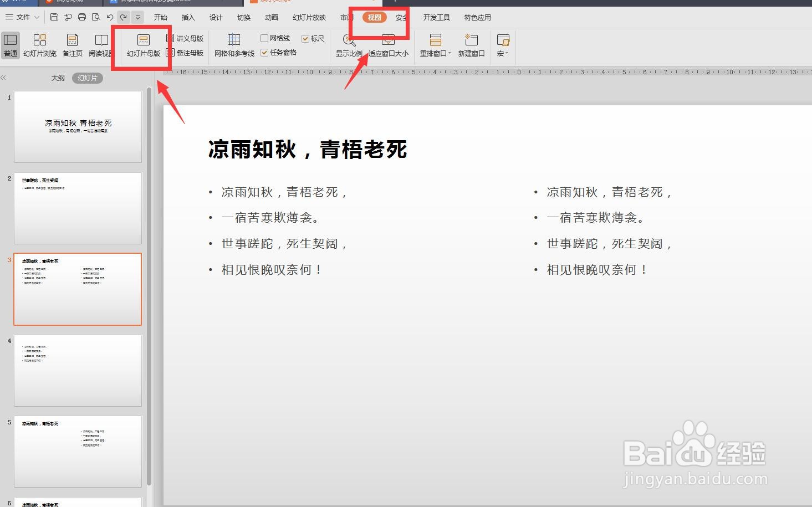Image resolution: width=812 pixels, height=507 pixels.
Task: Open the Animation (动画) ribbon tab
Action: pyautogui.click(x=272, y=17)
